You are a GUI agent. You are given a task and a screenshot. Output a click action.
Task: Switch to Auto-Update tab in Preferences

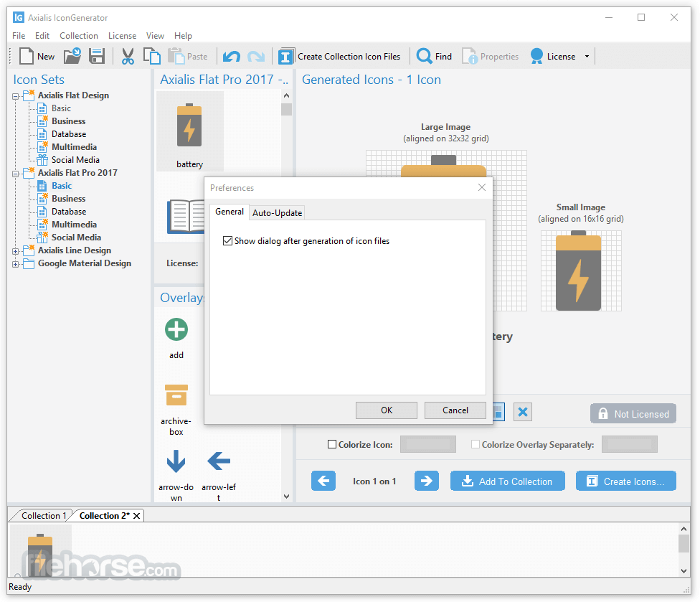click(278, 213)
